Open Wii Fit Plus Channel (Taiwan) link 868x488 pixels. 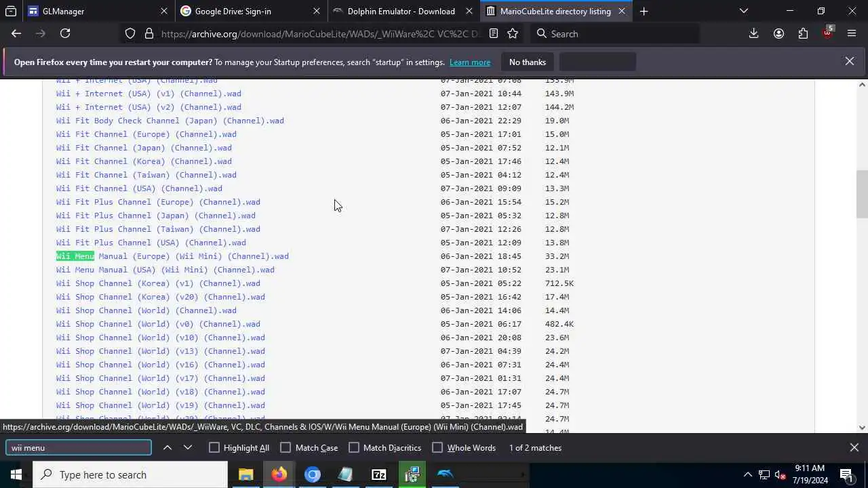(158, 229)
